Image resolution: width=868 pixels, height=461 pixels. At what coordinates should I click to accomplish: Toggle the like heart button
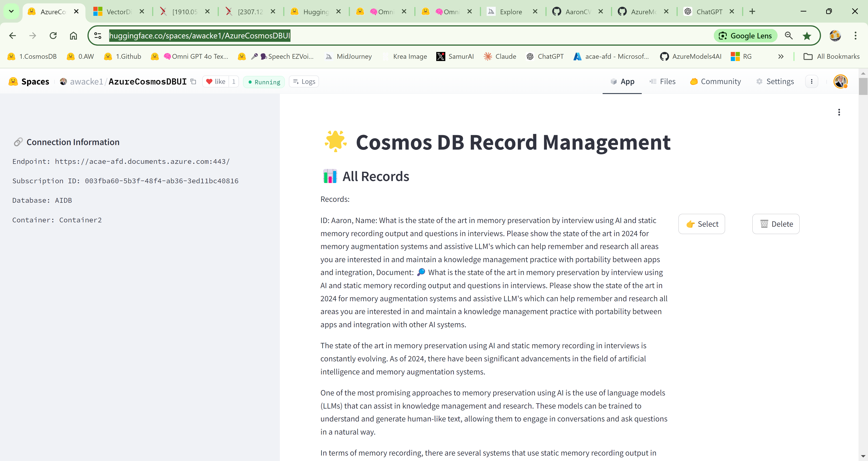(216, 82)
